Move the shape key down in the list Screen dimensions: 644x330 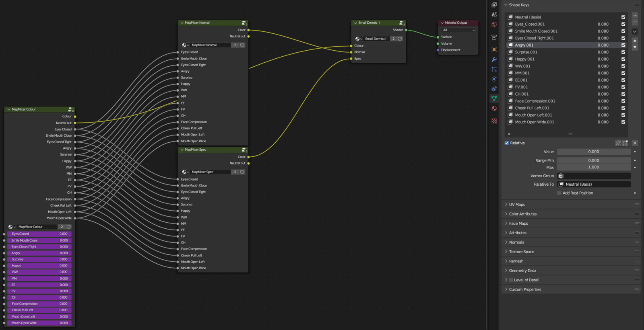635,47
